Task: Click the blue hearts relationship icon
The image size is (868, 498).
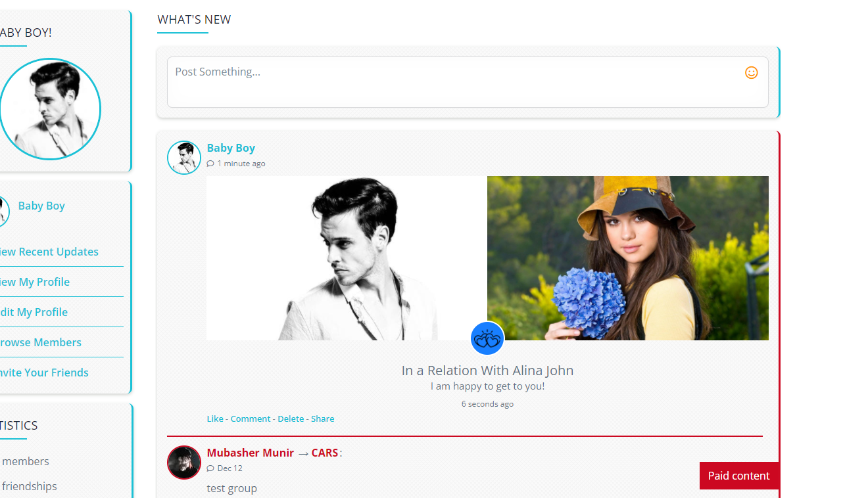Action: tap(487, 339)
